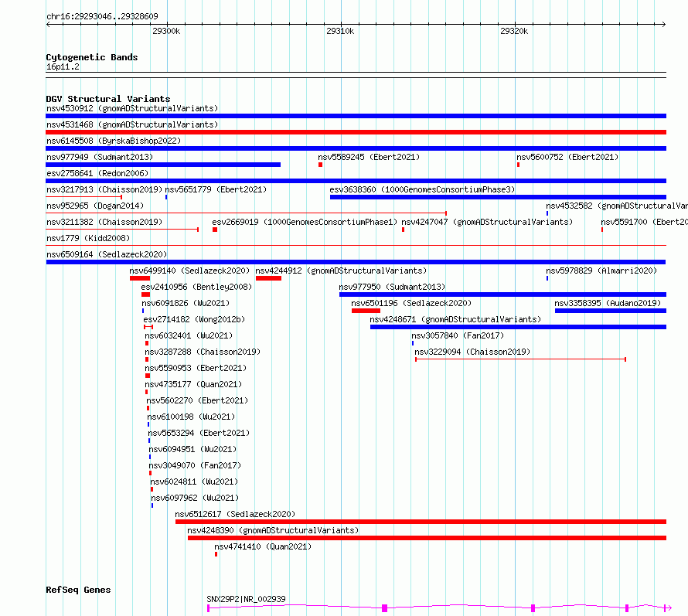Click the 29310k ruler tick label
This screenshot has height=616, width=688.
point(340,31)
